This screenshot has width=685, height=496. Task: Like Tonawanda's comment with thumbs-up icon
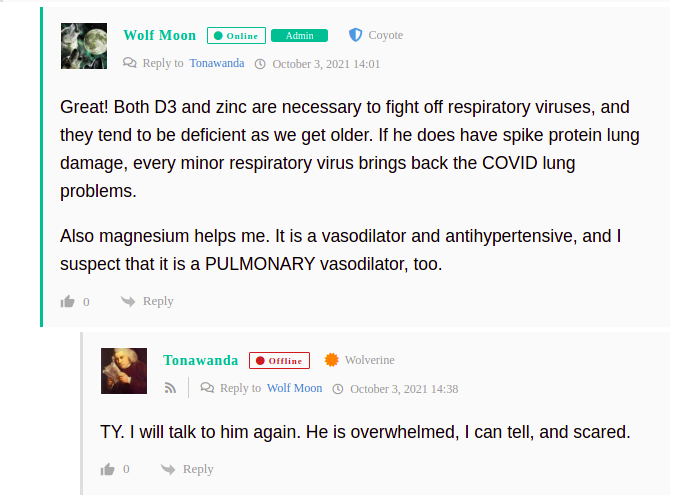[x=107, y=469]
